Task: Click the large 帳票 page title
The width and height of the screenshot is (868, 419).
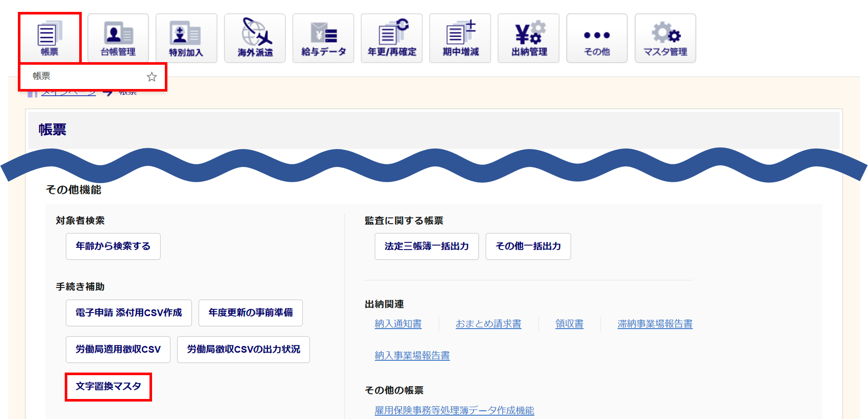Action: 52,130
